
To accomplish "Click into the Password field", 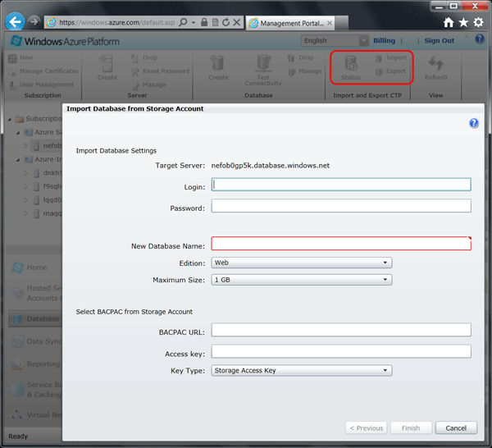I will pos(341,206).
